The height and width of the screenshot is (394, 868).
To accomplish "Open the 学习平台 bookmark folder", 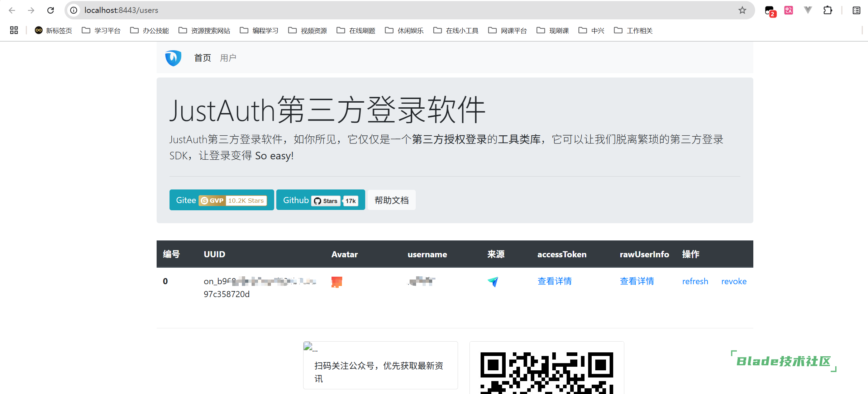I will tap(101, 31).
